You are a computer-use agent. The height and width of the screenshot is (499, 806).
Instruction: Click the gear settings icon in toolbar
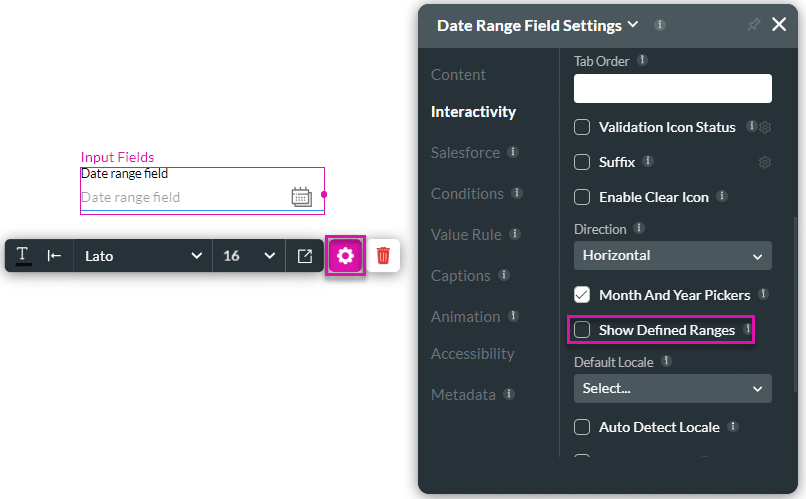pos(345,256)
